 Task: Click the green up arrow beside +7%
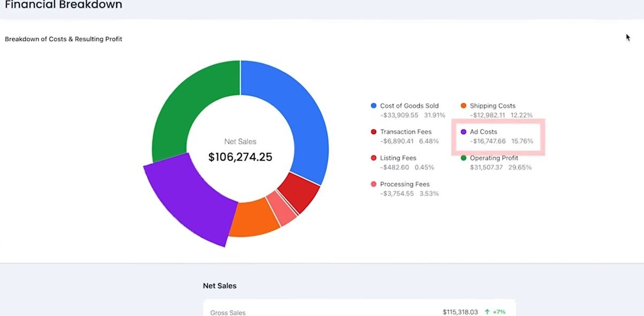coord(487,312)
